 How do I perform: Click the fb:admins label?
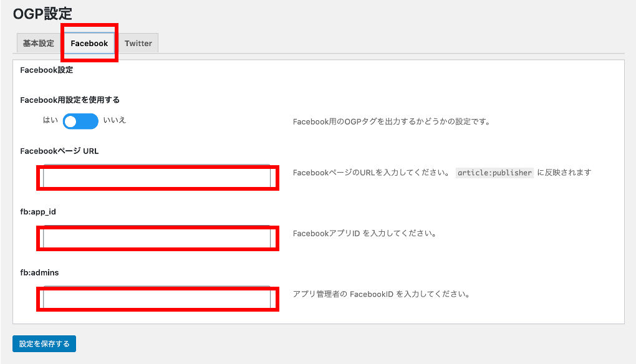click(x=39, y=272)
